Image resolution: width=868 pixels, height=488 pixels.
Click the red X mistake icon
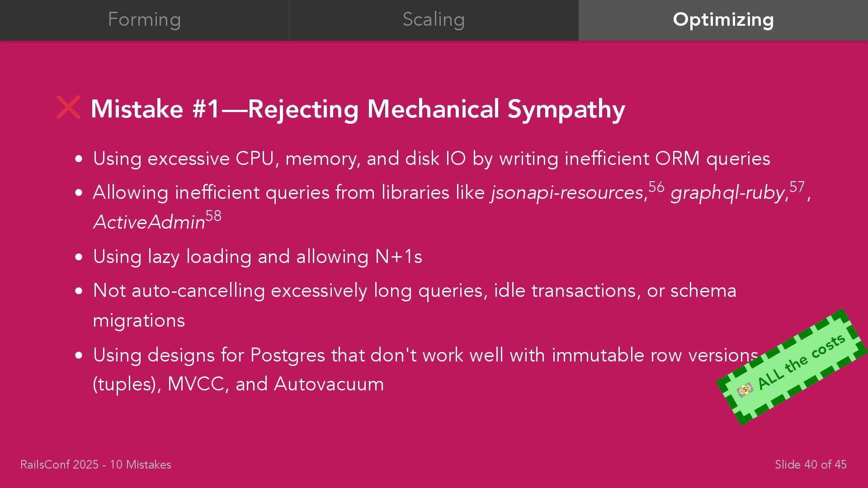click(x=68, y=108)
